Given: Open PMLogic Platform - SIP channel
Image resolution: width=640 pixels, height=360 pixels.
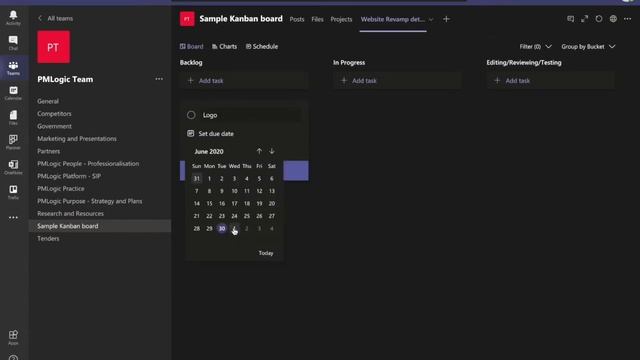Looking at the screenshot, I should pyautogui.click(x=69, y=176).
